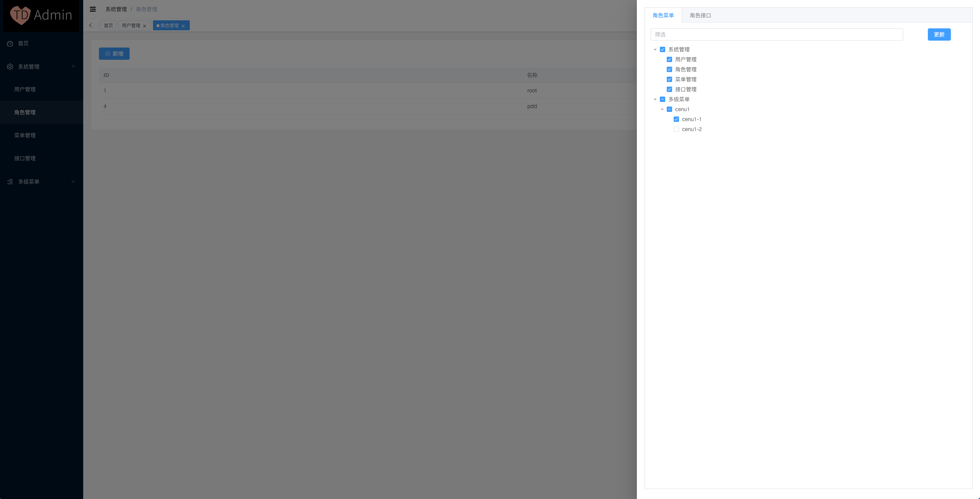Close the 角色管理 tab with x
This screenshot has width=980, height=499.
click(x=183, y=26)
